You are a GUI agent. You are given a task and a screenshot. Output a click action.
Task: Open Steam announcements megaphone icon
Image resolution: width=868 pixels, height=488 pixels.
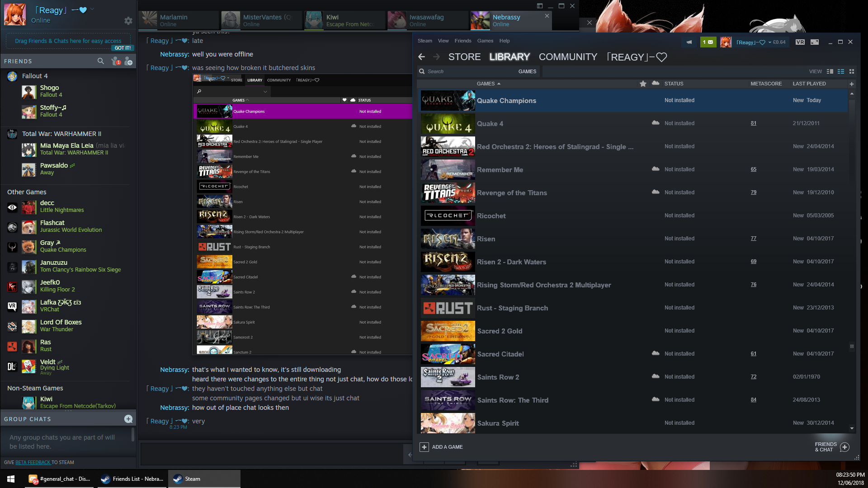coord(689,42)
